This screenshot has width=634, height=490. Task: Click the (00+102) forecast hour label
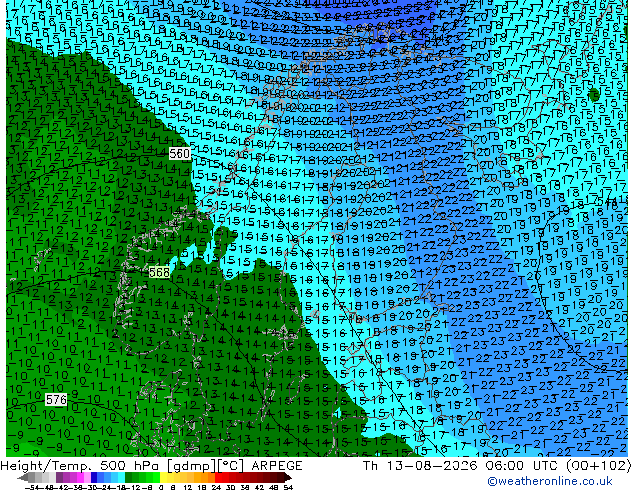(x=598, y=466)
